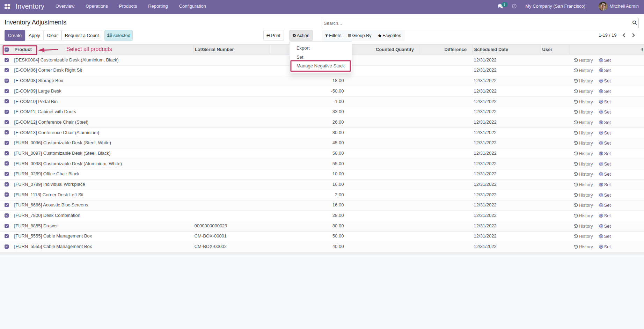
Task: Open the activities clock icon
Action: click(514, 6)
